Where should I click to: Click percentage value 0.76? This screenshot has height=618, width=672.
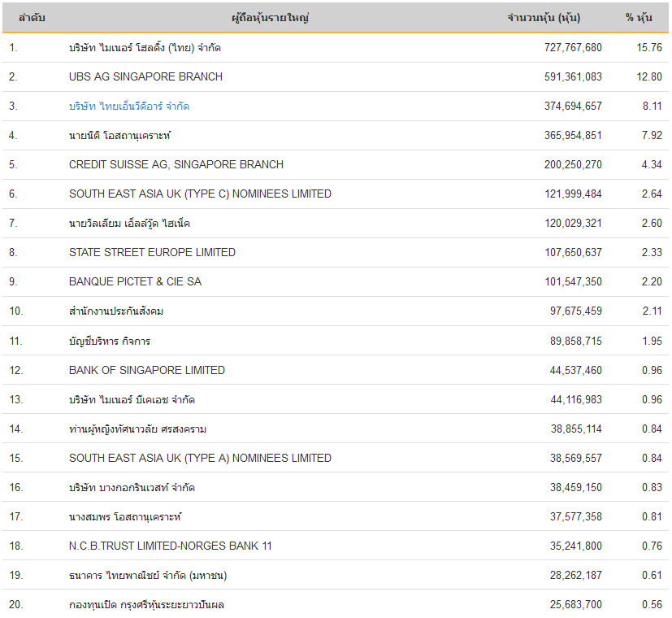652,546
